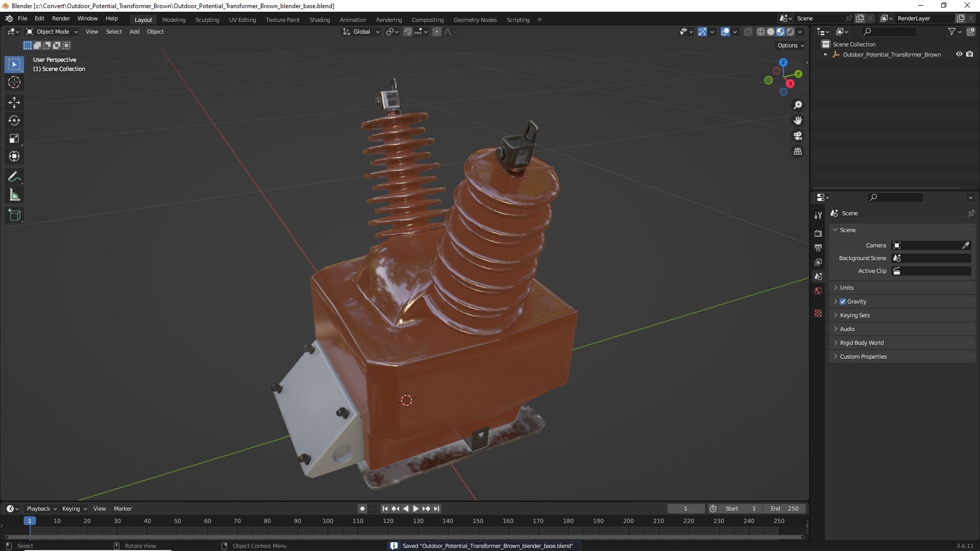This screenshot has width=980, height=551.
Task: Toggle X-ray display button
Action: click(x=748, y=32)
